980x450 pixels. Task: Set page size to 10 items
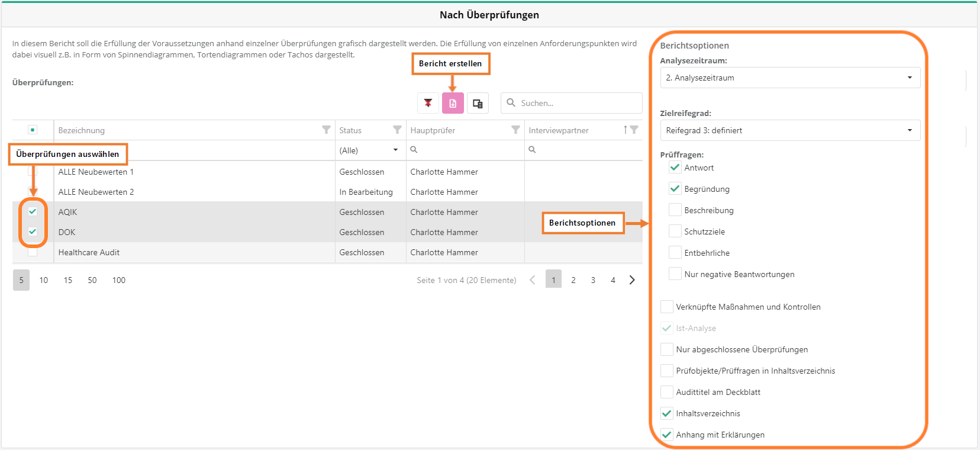(44, 280)
